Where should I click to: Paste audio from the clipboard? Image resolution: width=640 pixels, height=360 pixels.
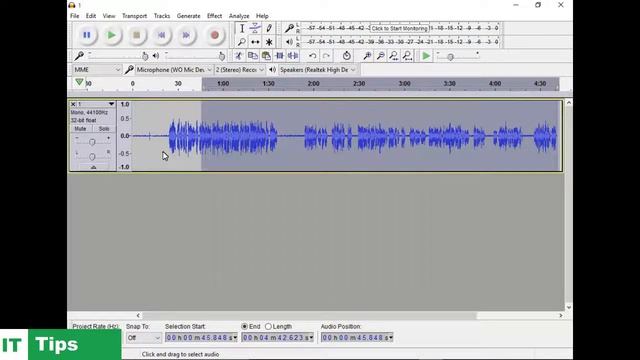coord(266,56)
